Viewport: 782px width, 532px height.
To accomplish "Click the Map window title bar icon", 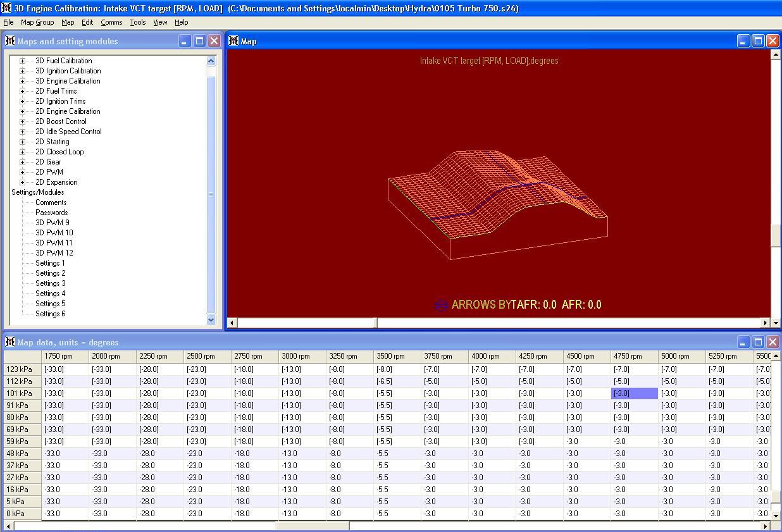I will point(233,40).
